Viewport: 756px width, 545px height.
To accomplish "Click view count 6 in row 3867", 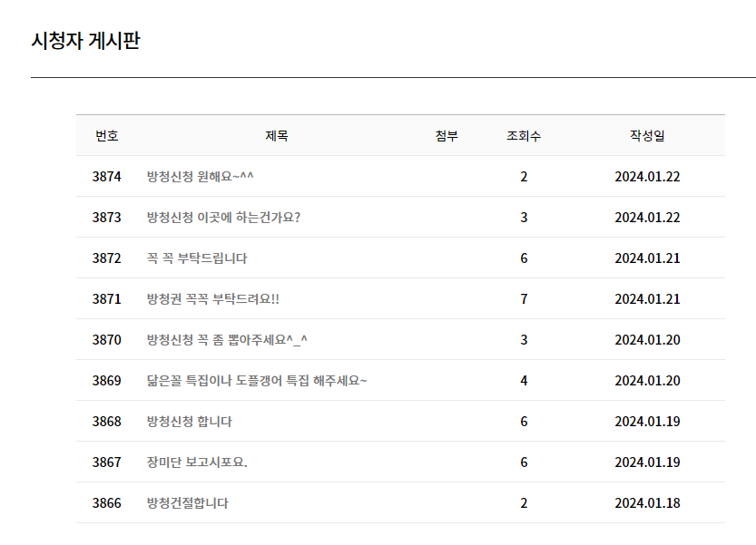I will (x=524, y=462).
